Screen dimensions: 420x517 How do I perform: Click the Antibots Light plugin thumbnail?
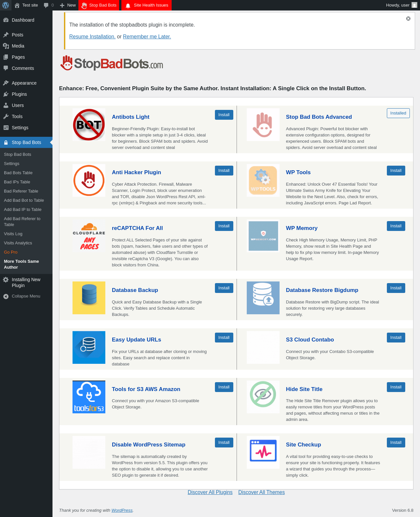coord(89,125)
